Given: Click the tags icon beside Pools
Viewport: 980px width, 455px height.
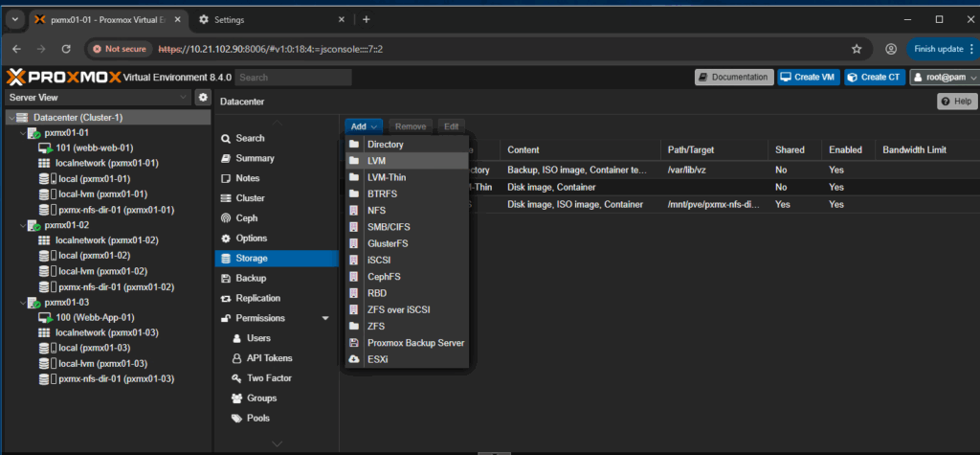Looking at the screenshot, I should coord(236,419).
